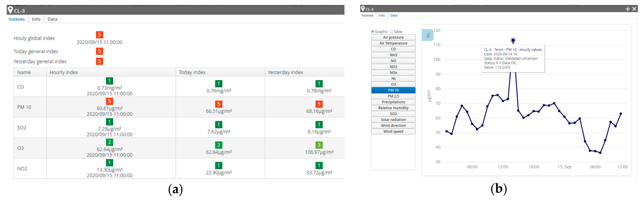Show the Wind speed data series
This screenshot has width=644, height=202.
(x=393, y=131)
